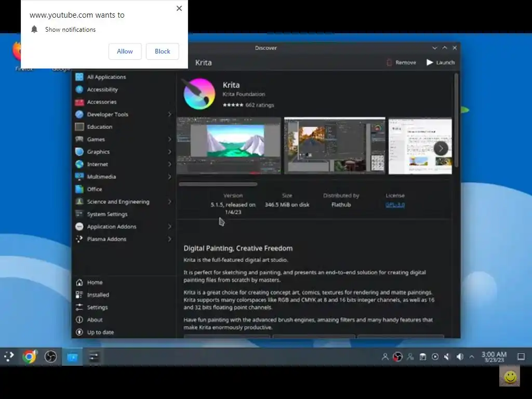Viewport: 532px width, 399px height.
Task: Expand the Games subcategories
Action: pos(170,139)
